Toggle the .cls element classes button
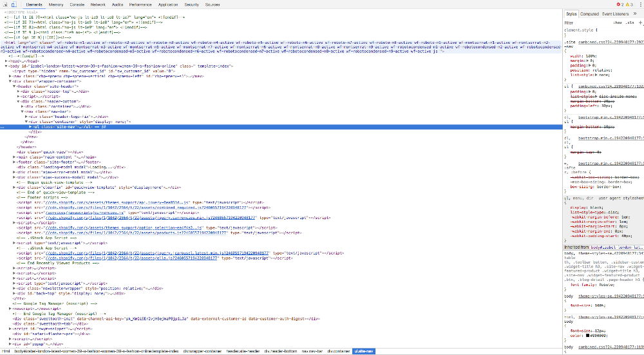This screenshot has width=644, height=355. [x=630, y=23]
